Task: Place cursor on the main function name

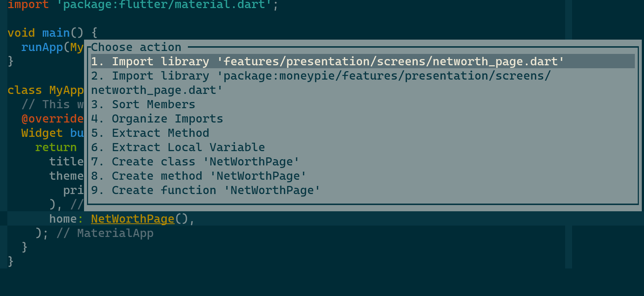Action: (56, 33)
